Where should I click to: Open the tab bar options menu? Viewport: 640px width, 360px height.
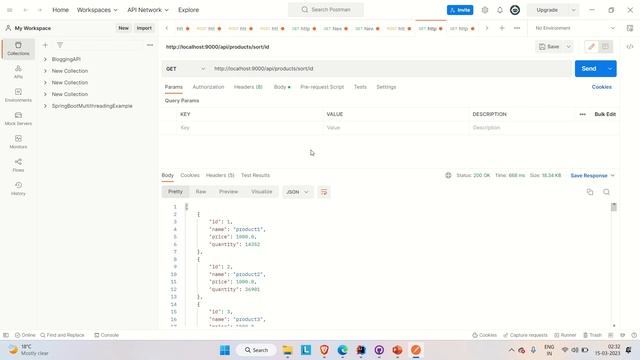tap(517, 28)
